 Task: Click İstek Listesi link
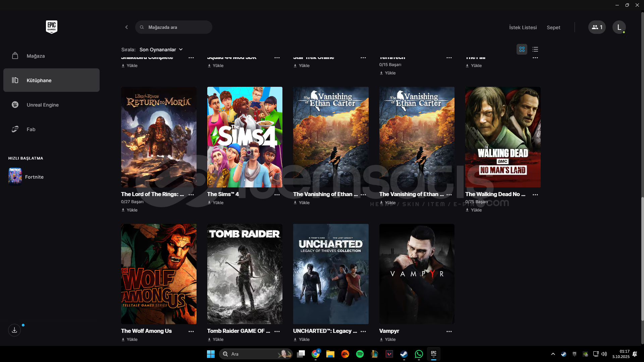(523, 27)
